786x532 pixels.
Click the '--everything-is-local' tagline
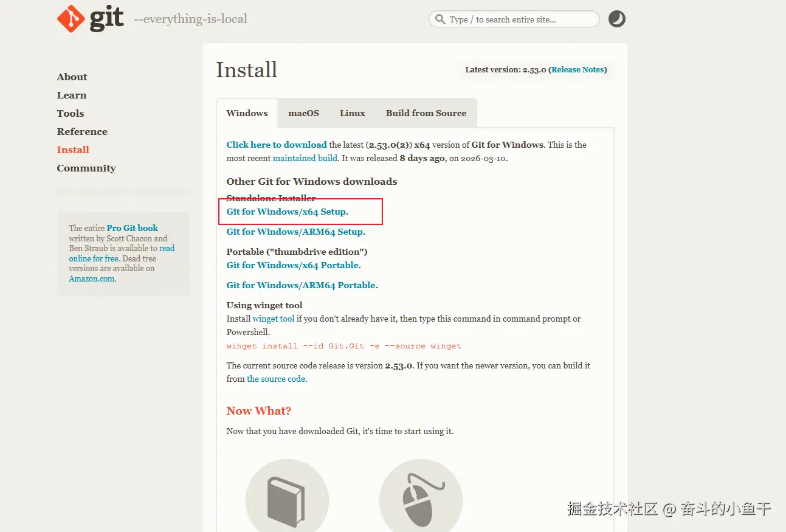[190, 19]
